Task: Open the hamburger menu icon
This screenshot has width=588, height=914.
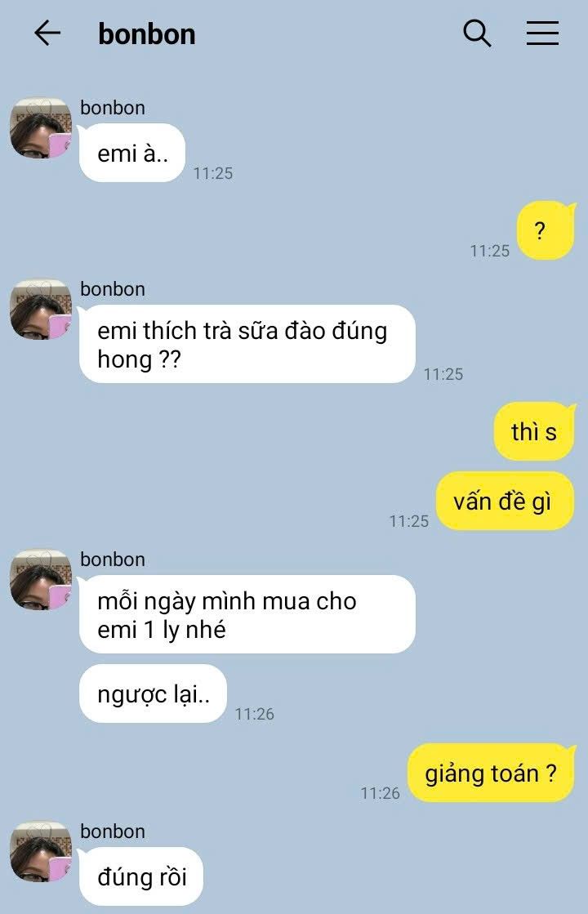Action: [x=542, y=33]
